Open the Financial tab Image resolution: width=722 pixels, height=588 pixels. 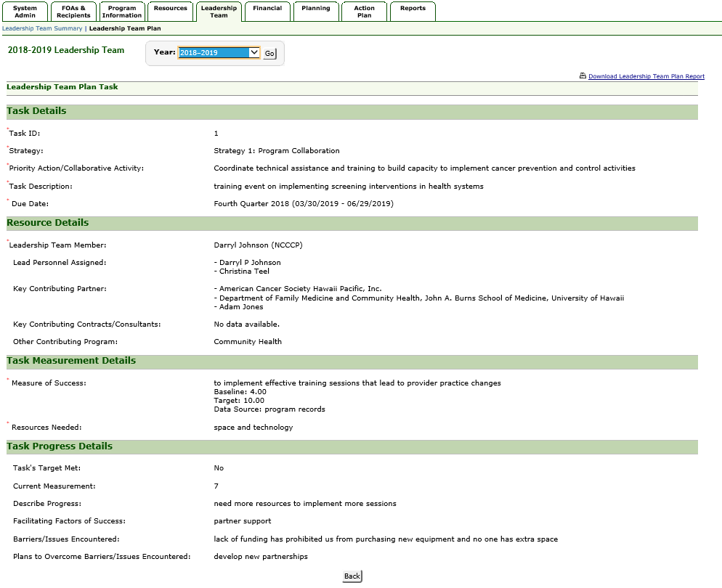[x=267, y=9]
